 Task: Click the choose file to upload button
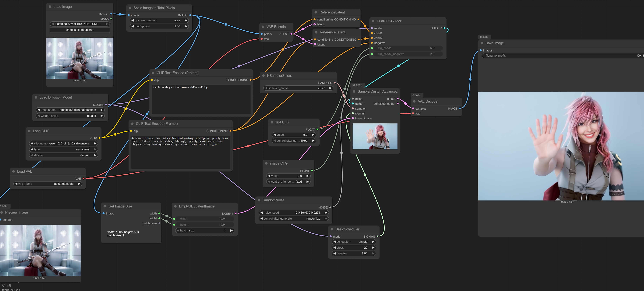[x=80, y=30]
